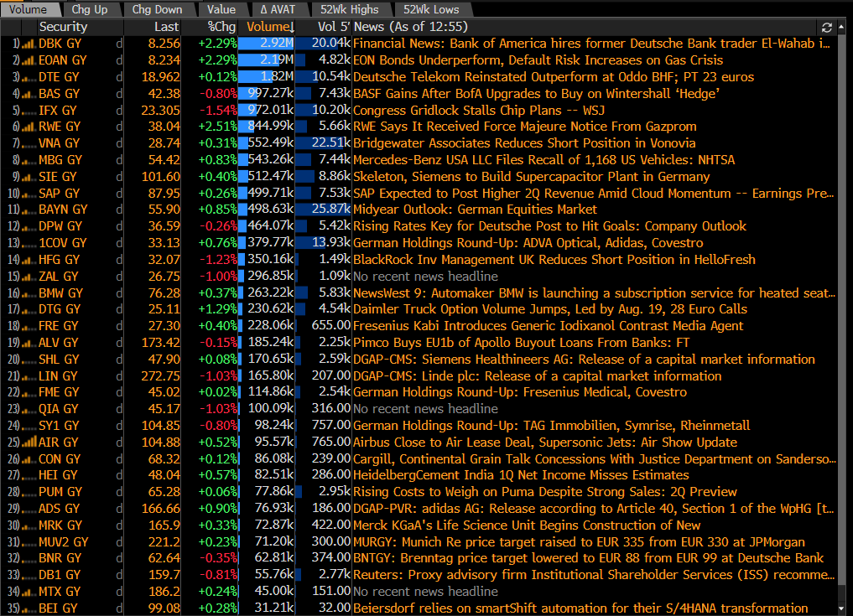
Task: Select the MUV2 GY security ticker
Action: [63, 542]
